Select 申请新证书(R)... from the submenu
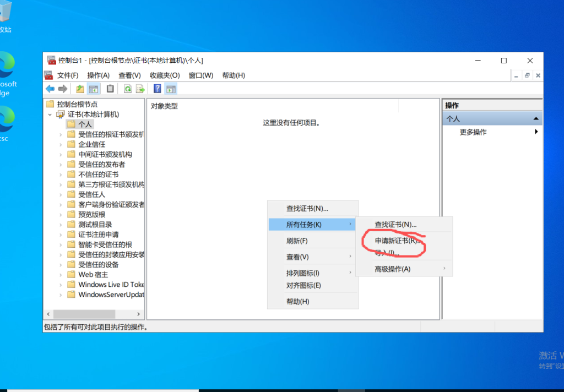The height and width of the screenshot is (392, 564). point(398,241)
